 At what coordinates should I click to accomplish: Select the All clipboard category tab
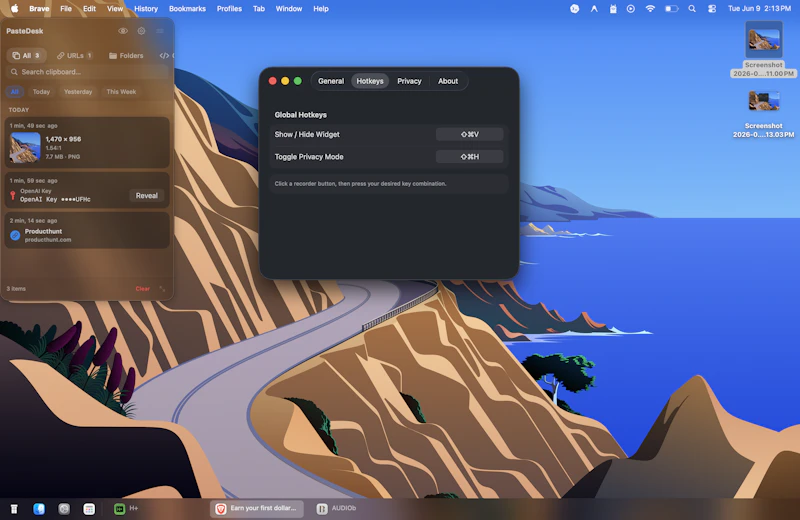click(26, 56)
